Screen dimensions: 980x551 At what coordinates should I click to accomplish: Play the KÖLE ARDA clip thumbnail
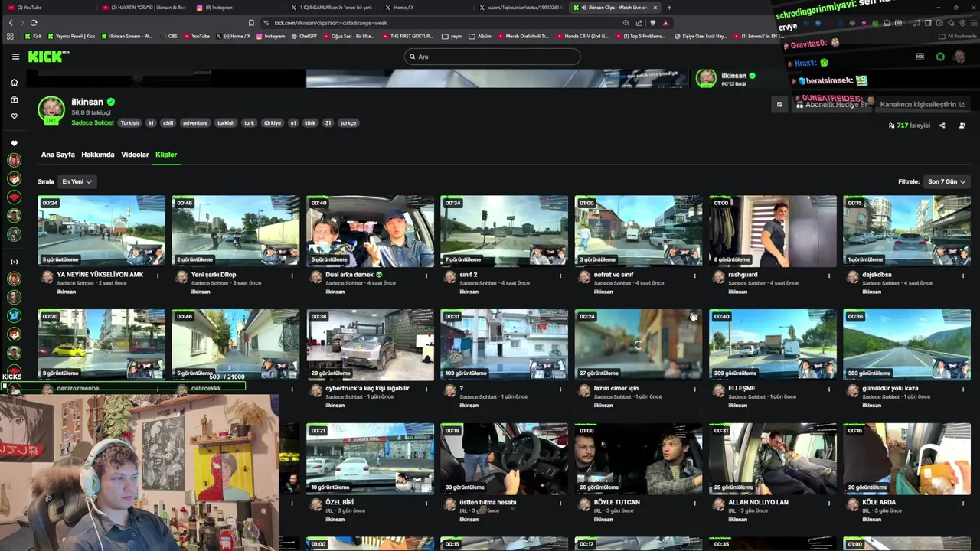pos(906,458)
